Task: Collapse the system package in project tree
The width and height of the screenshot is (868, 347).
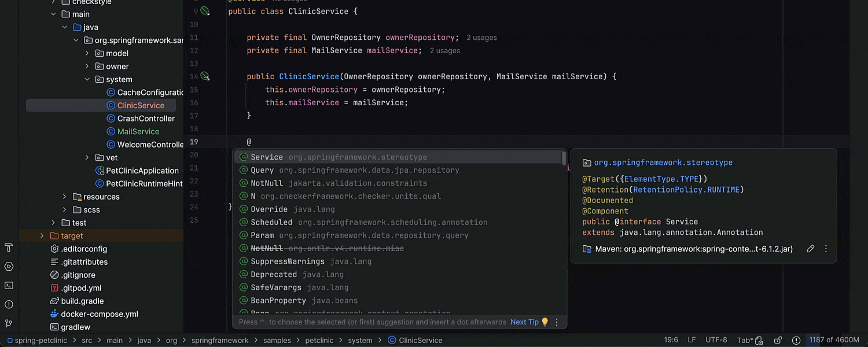Action: pyautogui.click(x=87, y=79)
